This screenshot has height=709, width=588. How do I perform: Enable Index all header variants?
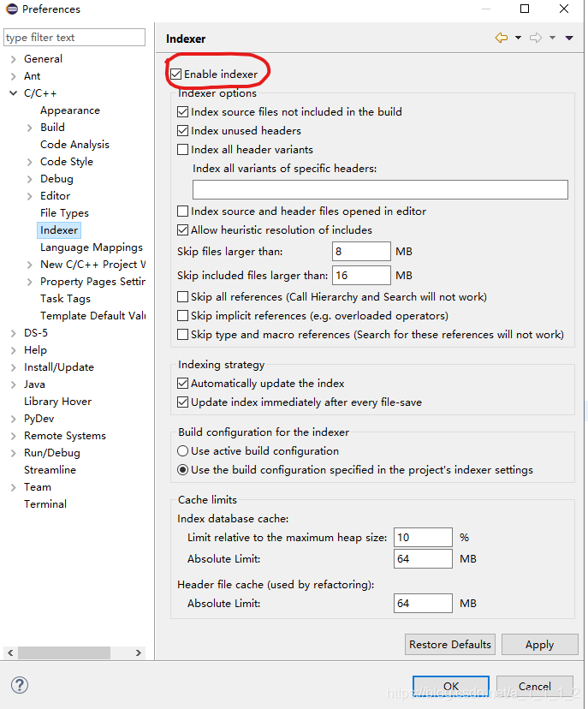[x=182, y=150]
